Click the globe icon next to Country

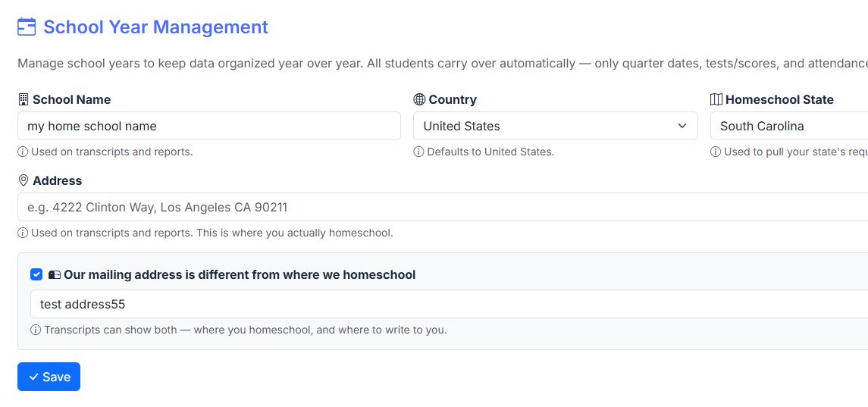[x=420, y=100]
